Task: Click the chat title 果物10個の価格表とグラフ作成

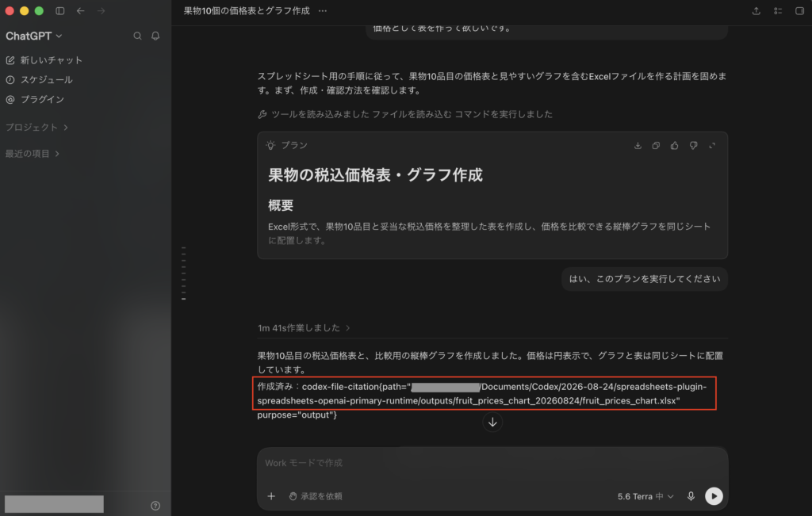Action: (x=247, y=10)
